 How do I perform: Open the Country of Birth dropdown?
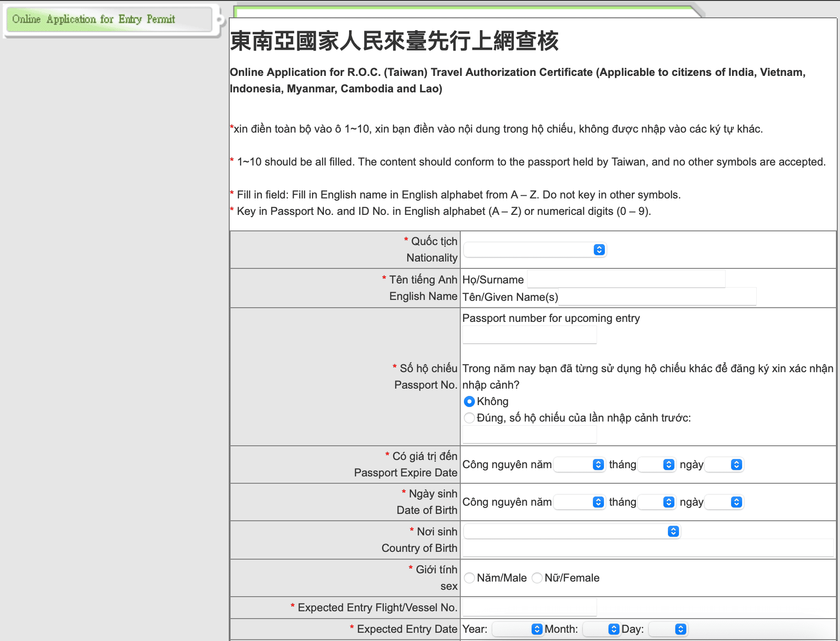[x=572, y=531]
